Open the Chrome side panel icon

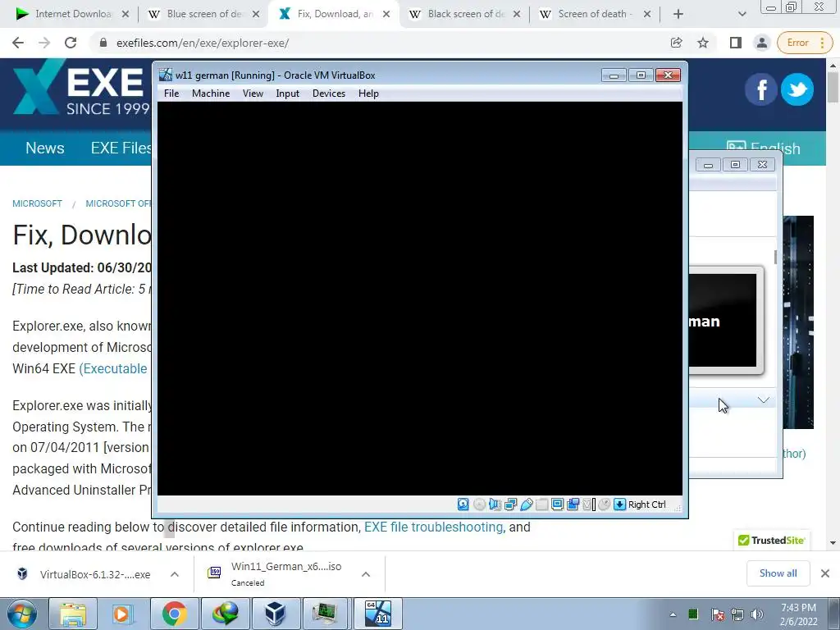click(x=736, y=43)
